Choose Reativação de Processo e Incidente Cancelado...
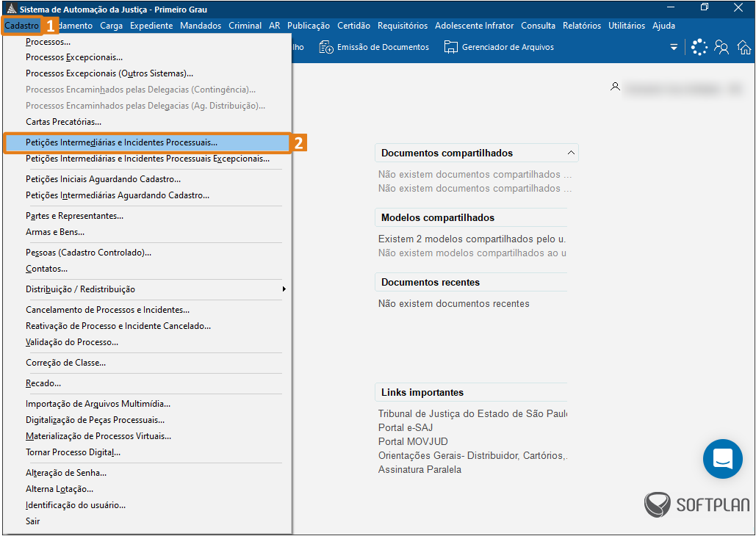Screen dimensions: 756x536 [148, 326]
